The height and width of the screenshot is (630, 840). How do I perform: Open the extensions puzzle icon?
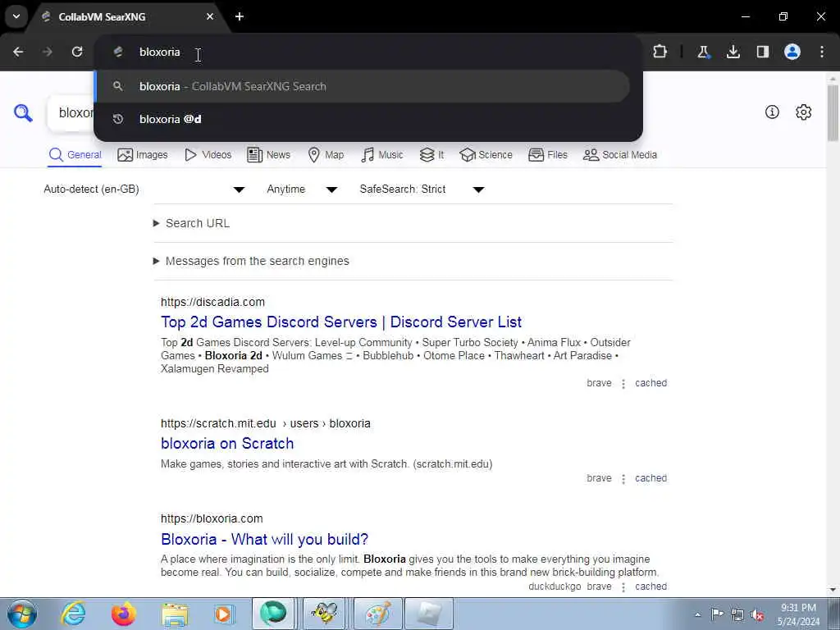click(660, 52)
